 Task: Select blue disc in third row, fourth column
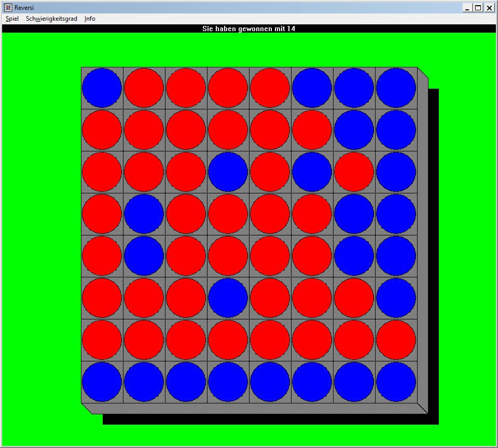(x=228, y=172)
